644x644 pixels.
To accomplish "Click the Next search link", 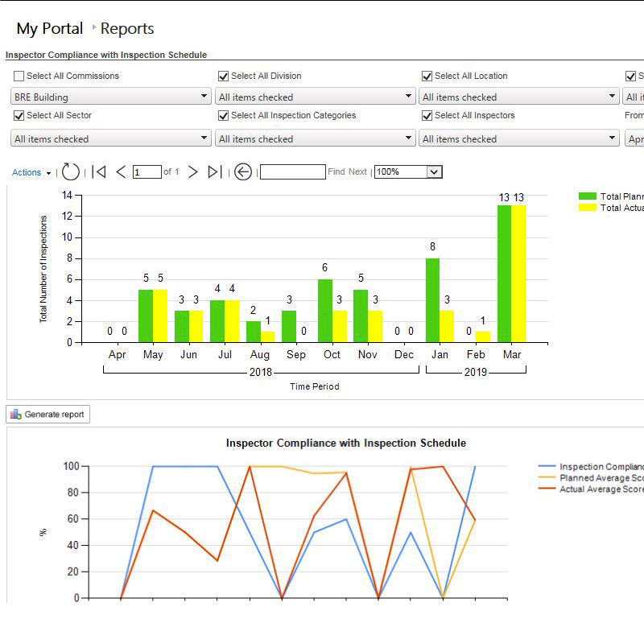I will pos(357,172).
